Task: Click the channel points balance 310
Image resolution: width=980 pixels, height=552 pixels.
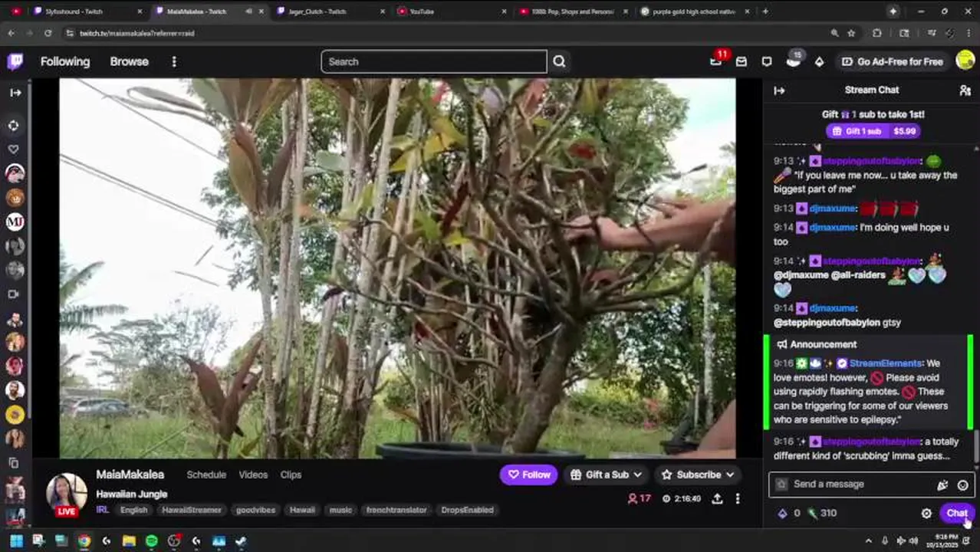Action: point(823,513)
